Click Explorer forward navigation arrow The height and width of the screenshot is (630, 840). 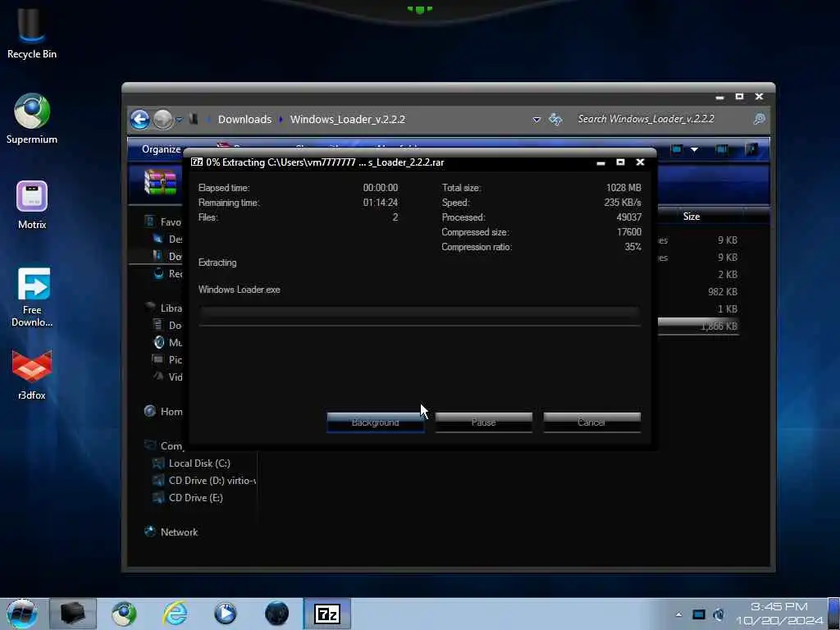(162, 119)
